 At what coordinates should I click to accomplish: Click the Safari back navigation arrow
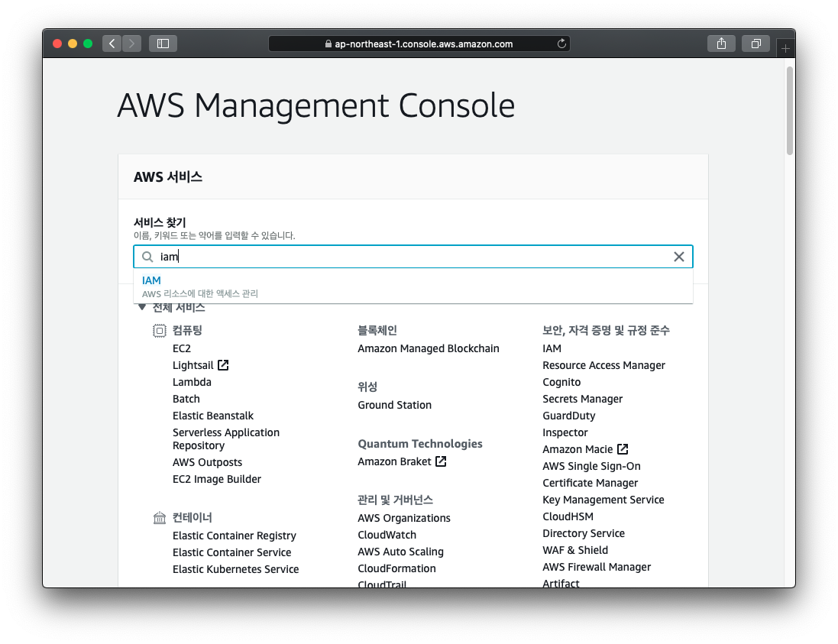pos(112,44)
